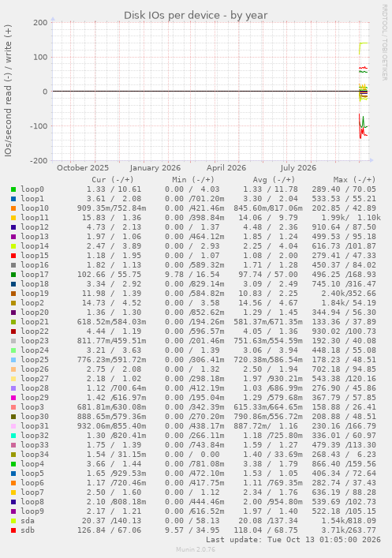Click the loop17 legend label
This screenshot has height=558, width=392.
pyautogui.click(x=35, y=275)
